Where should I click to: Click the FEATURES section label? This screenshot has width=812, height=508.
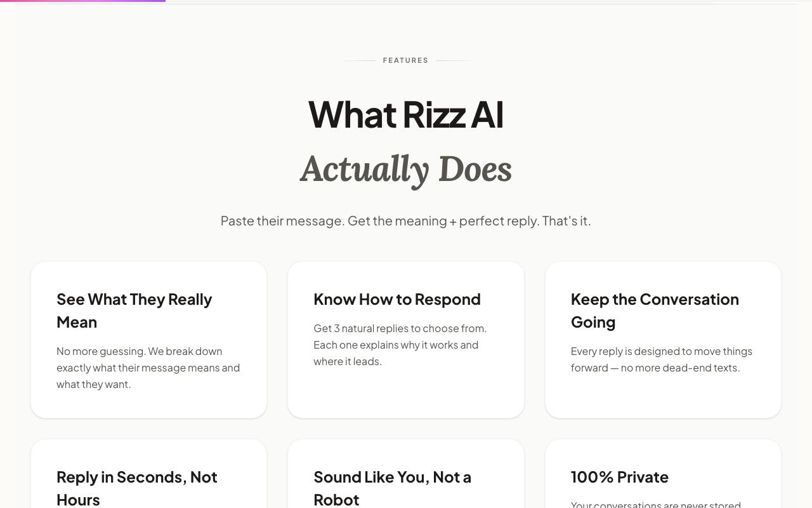click(x=406, y=60)
